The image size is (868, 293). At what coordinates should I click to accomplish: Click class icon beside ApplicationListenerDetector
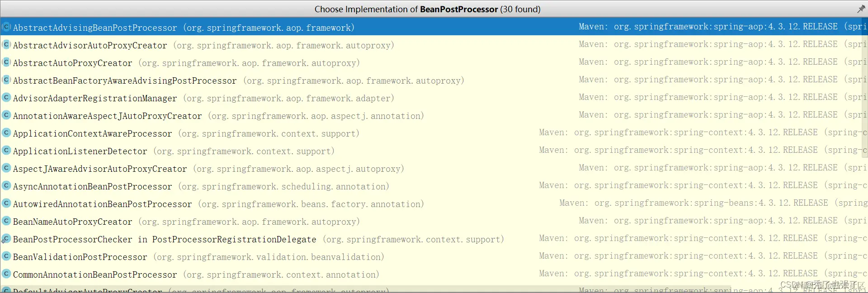(6, 151)
